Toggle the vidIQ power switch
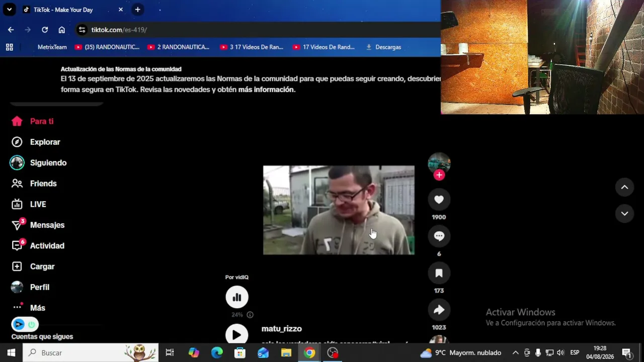This screenshot has width=644, height=362. coord(31,324)
